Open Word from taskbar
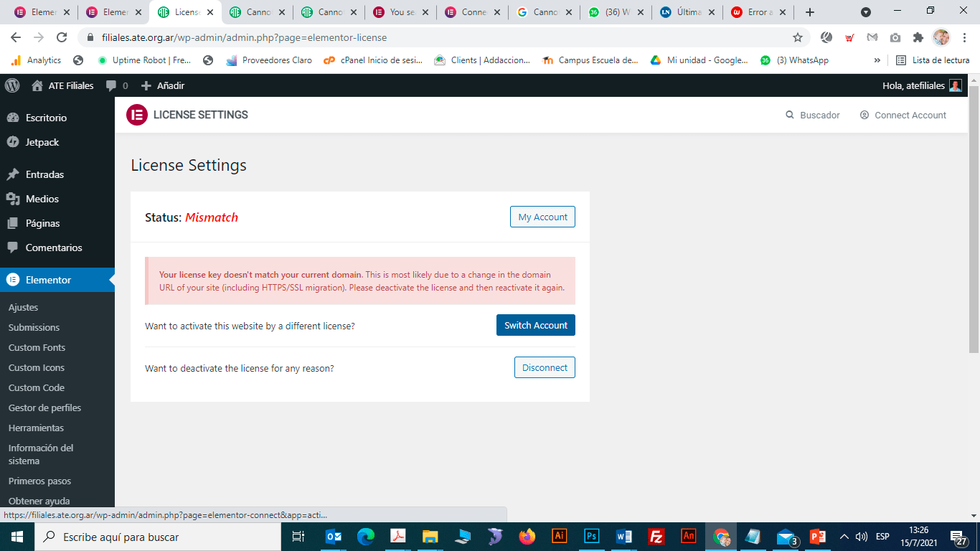The width and height of the screenshot is (980, 551). pos(623,537)
